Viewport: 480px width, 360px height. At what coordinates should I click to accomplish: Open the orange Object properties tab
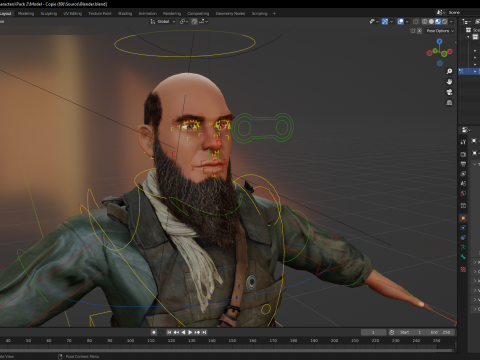463,218
